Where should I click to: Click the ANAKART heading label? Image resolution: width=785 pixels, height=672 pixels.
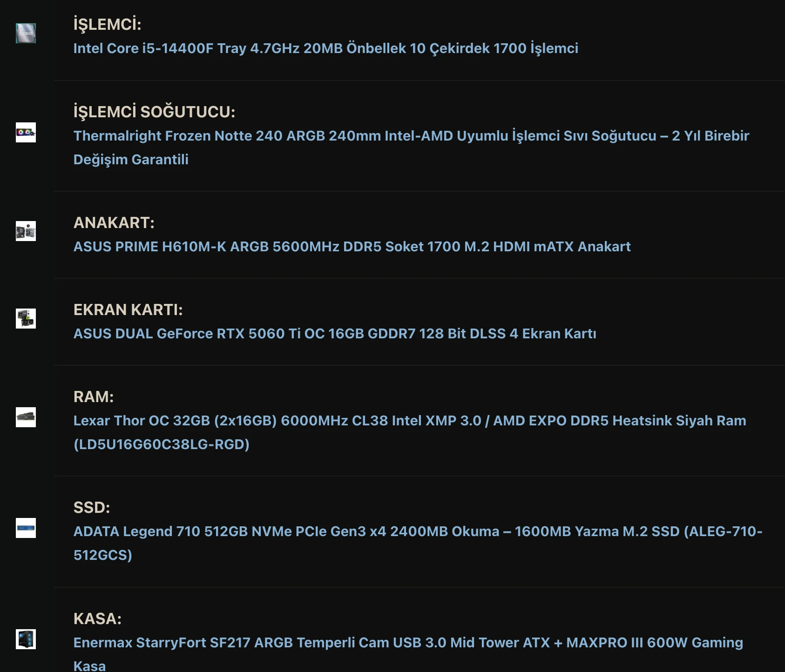point(114,222)
